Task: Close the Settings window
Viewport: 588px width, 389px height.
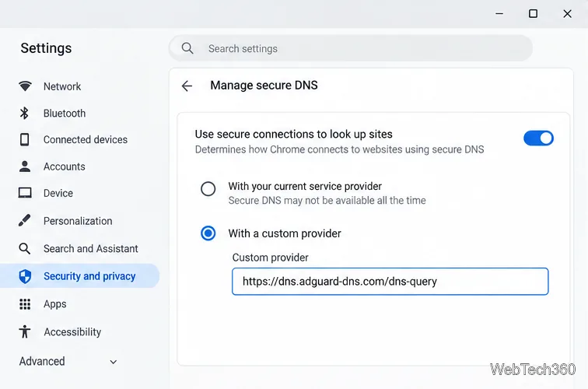Action: point(567,14)
